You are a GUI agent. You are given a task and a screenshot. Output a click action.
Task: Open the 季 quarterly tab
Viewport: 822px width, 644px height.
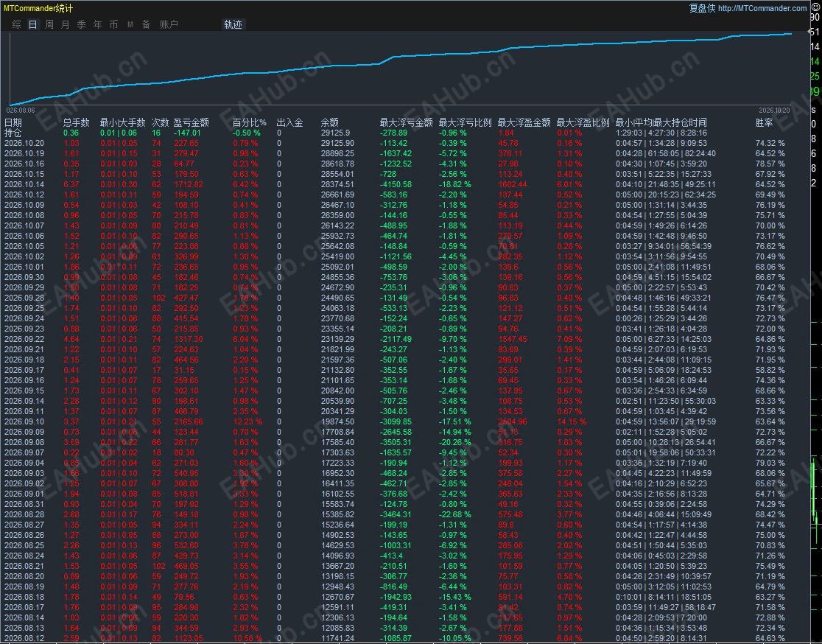[82, 24]
